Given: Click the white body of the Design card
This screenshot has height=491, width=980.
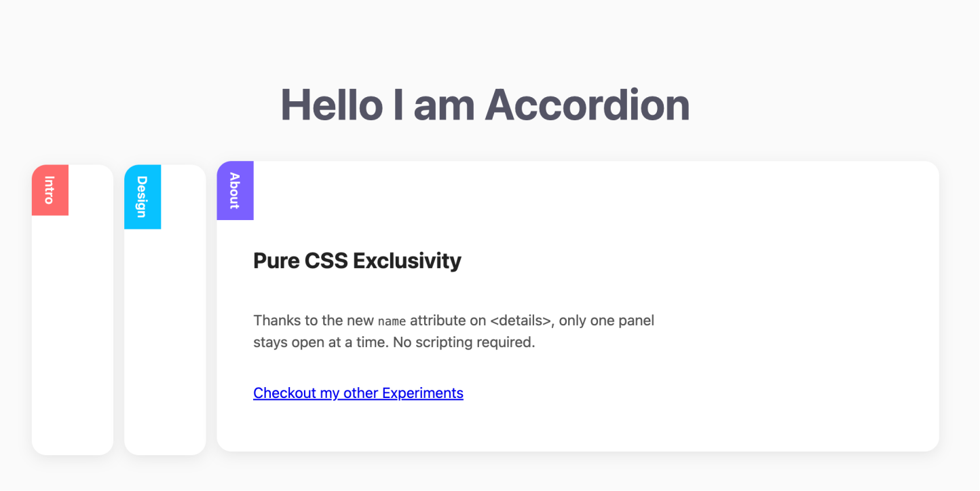Looking at the screenshot, I should click(165, 340).
